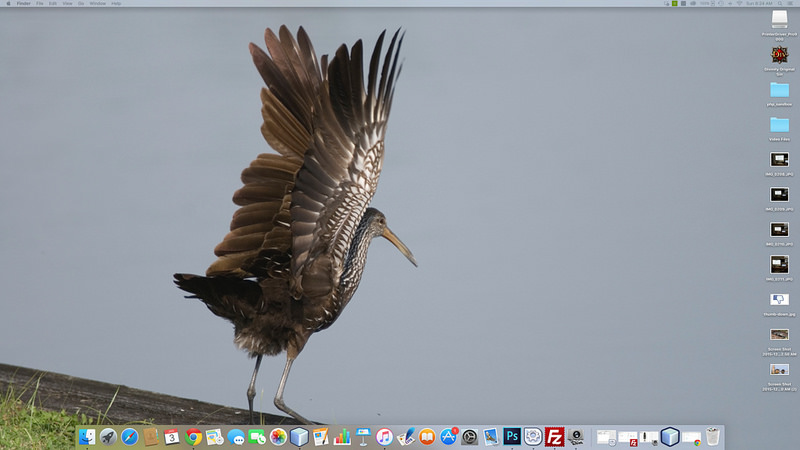This screenshot has height=450, width=800.
Task: Open the App Store with update badge
Action: [448, 437]
